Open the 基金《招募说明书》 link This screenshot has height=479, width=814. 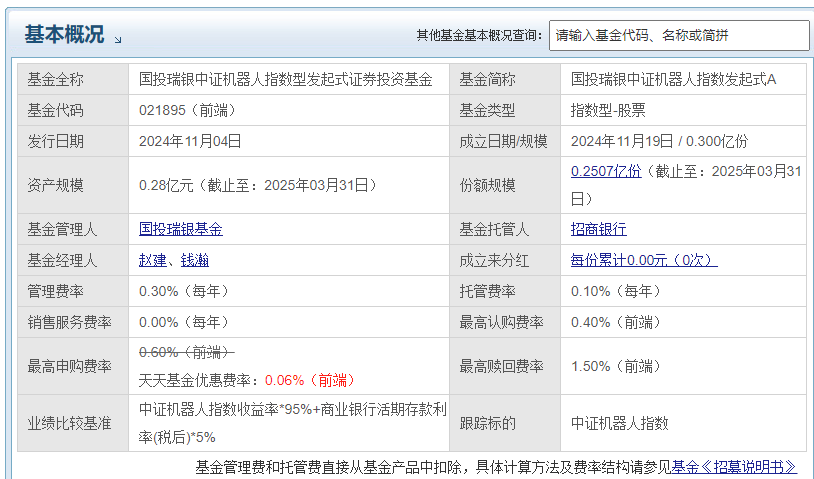click(x=734, y=467)
